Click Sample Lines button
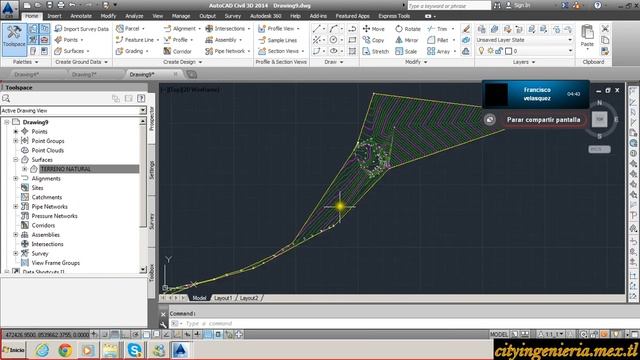The image size is (640, 360). [x=278, y=40]
